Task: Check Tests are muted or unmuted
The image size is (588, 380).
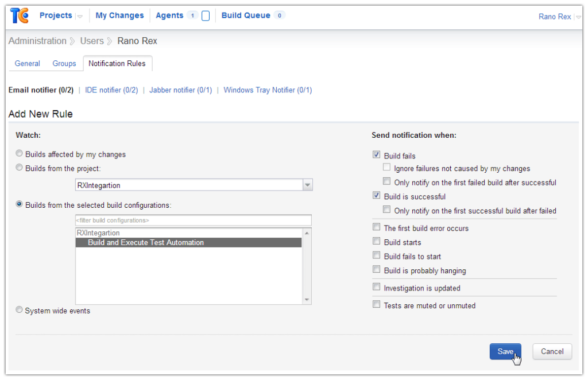Action: click(376, 304)
